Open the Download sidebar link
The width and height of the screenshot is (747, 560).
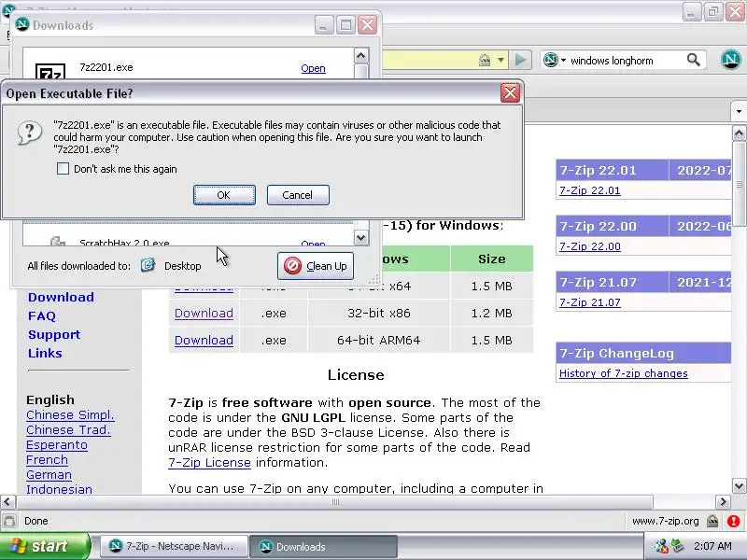(61, 297)
